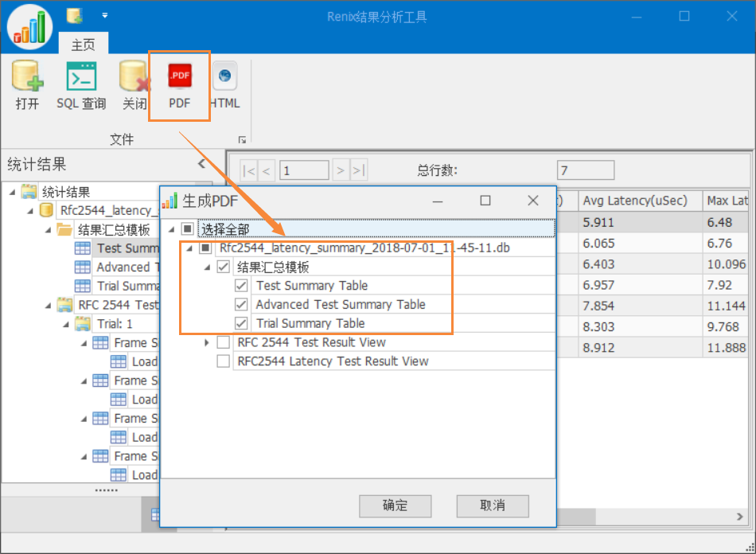
Task: Click the 确定 button to confirm
Action: 396,506
